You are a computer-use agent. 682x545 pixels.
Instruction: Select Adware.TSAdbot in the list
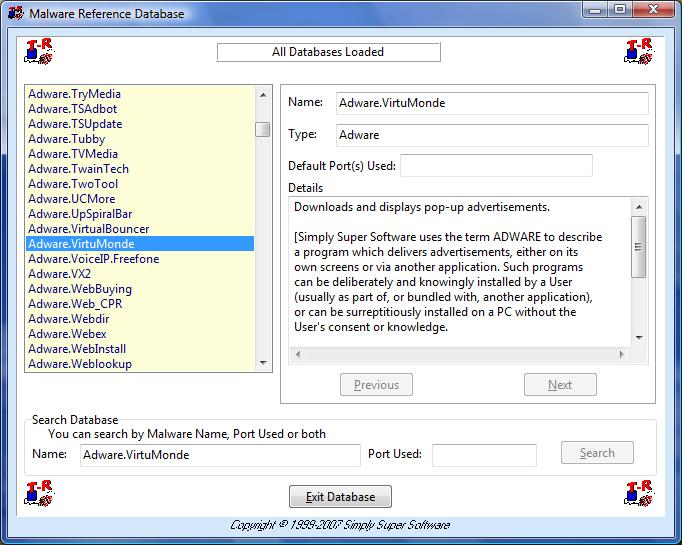[x=140, y=109]
